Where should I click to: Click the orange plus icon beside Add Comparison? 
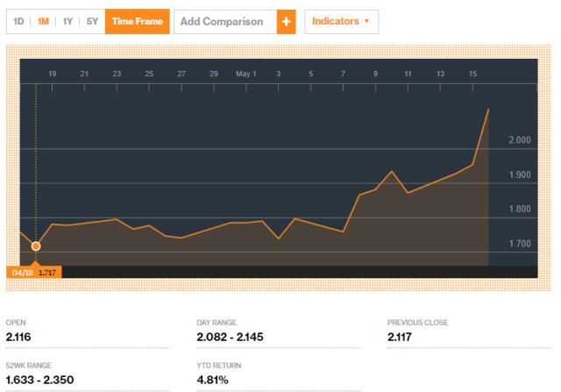point(286,22)
